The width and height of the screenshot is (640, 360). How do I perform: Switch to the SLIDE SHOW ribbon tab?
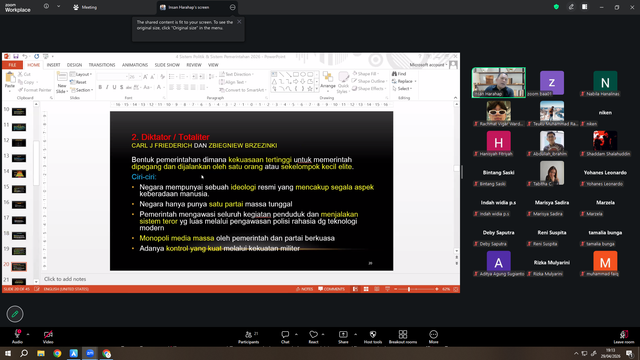167,65
